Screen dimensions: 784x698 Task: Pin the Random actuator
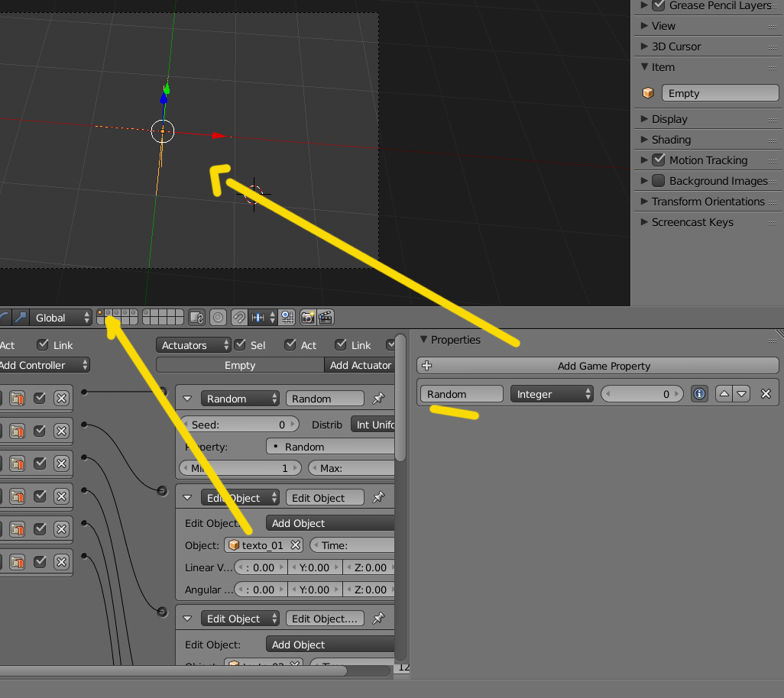pos(378,398)
